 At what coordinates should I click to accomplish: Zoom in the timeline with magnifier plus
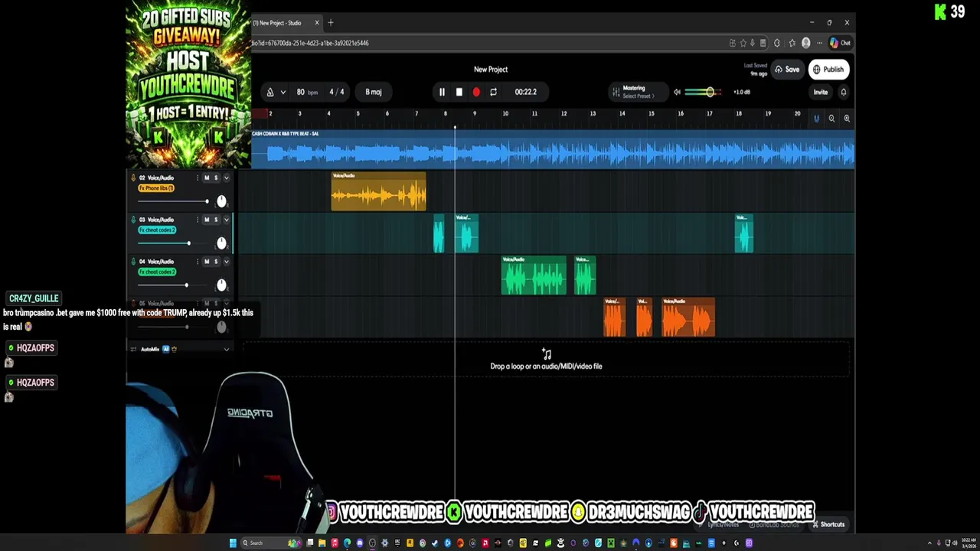pyautogui.click(x=847, y=119)
